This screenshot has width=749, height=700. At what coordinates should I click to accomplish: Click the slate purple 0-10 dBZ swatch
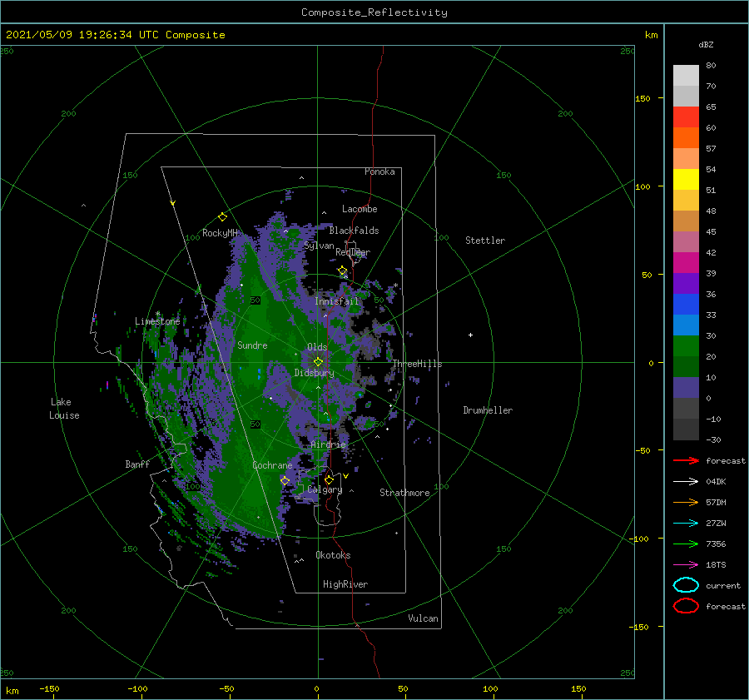pos(686,387)
